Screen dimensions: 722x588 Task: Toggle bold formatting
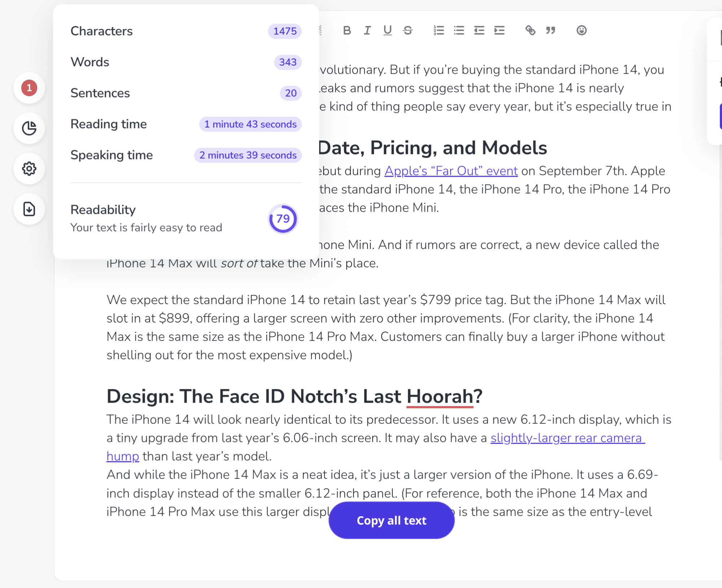[347, 31]
